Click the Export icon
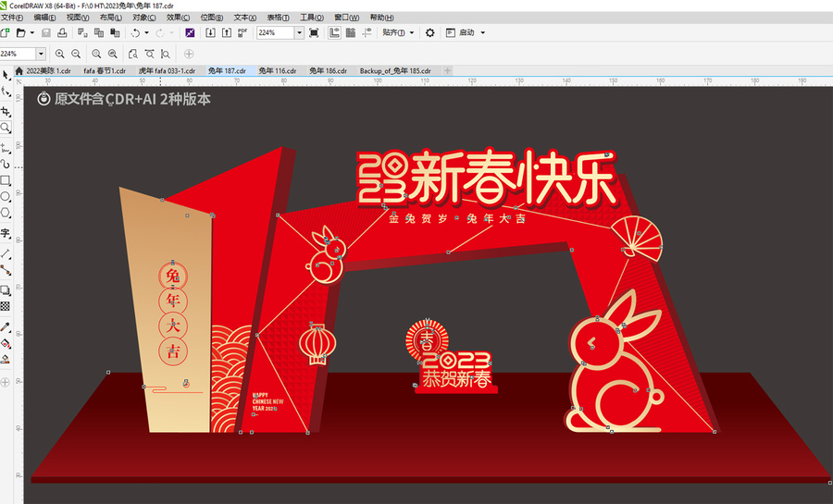Screen dimensions: 833x504 pyautogui.click(x=227, y=33)
